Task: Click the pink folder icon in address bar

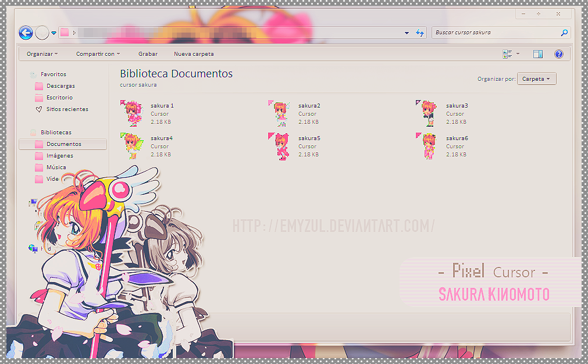Action: (65, 33)
